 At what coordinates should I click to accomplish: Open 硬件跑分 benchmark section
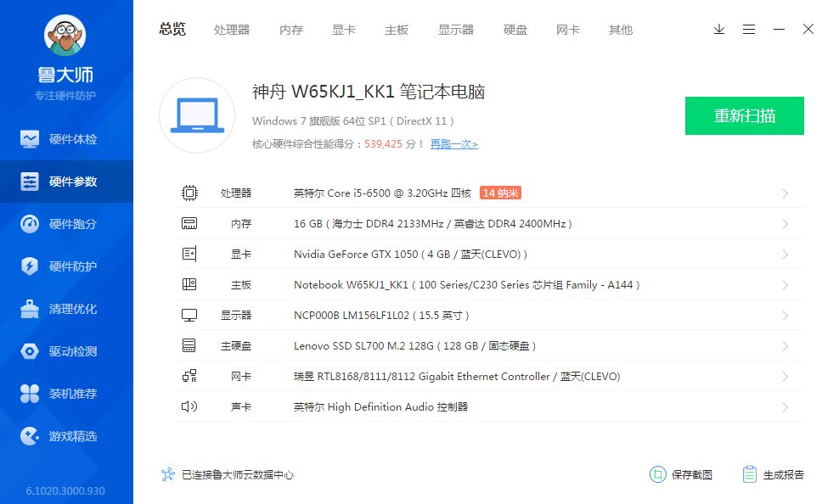[66, 224]
